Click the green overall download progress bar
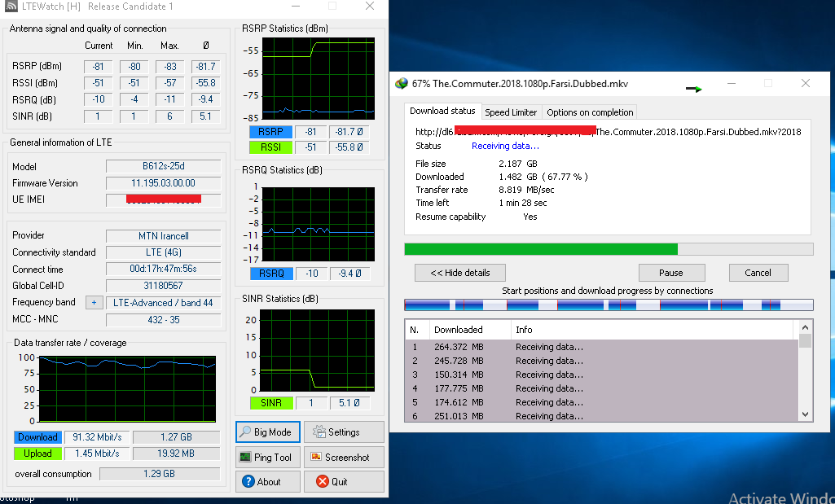Image resolution: width=835 pixels, height=504 pixels. coord(609,249)
